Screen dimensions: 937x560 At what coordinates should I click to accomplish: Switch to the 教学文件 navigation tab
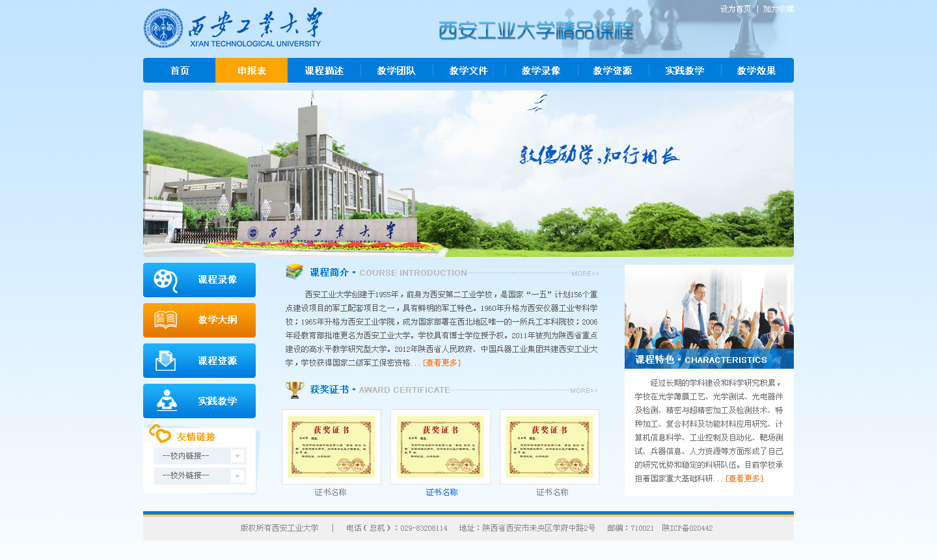coord(468,70)
